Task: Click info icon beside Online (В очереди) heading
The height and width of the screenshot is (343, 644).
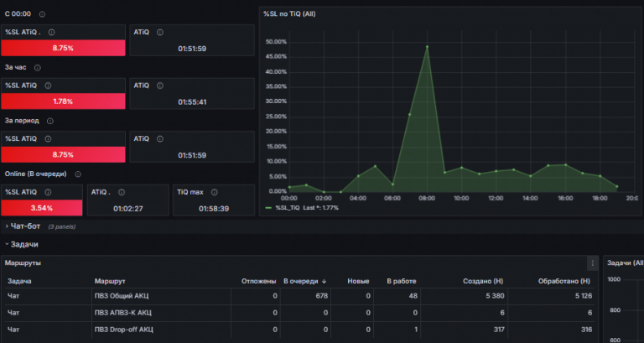Action: [78, 174]
